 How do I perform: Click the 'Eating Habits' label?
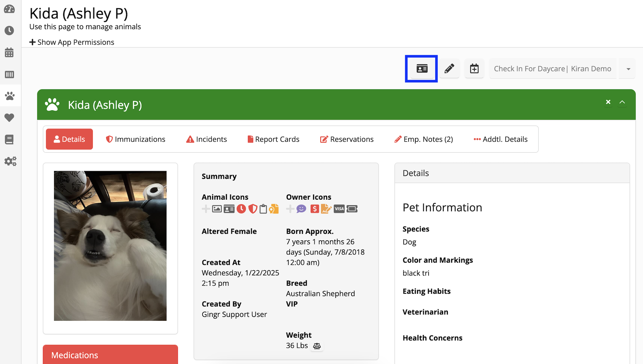tap(426, 291)
